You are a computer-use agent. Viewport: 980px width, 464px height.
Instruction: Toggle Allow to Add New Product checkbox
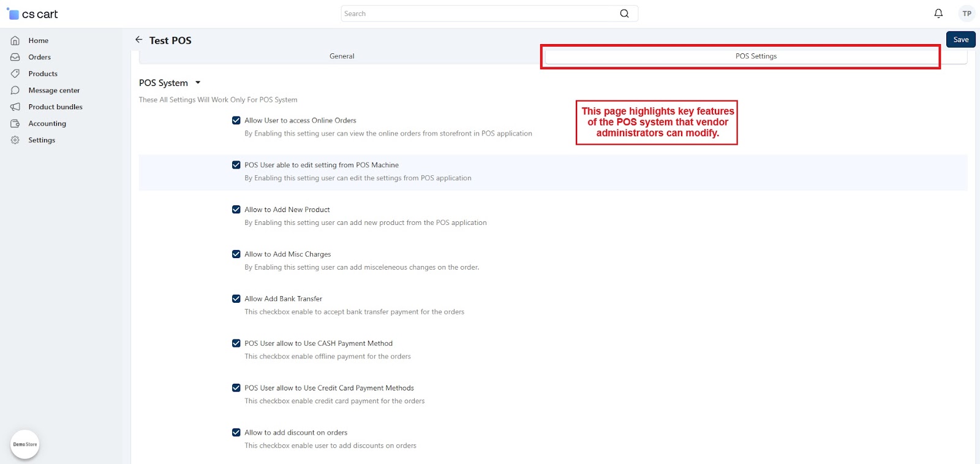point(236,210)
